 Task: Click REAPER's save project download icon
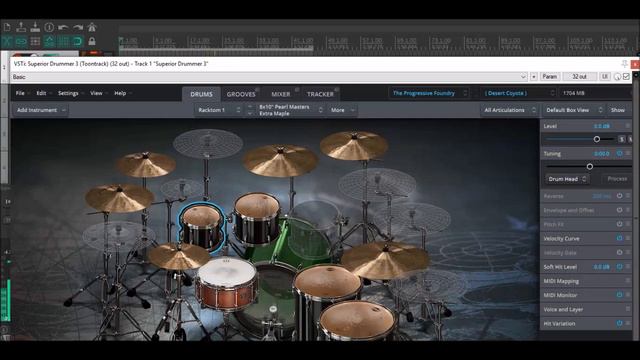click(x=35, y=27)
